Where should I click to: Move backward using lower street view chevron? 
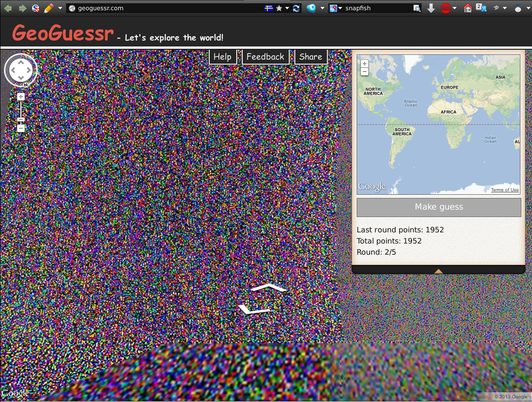pyautogui.click(x=254, y=309)
